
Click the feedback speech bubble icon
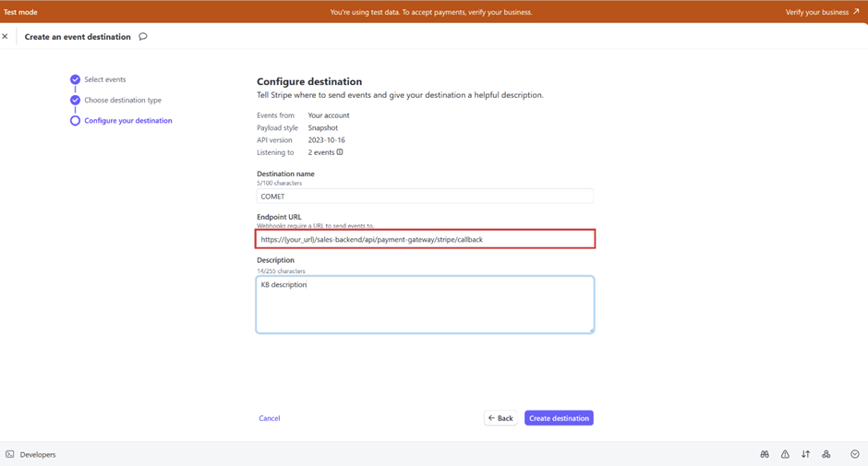pyautogui.click(x=143, y=37)
